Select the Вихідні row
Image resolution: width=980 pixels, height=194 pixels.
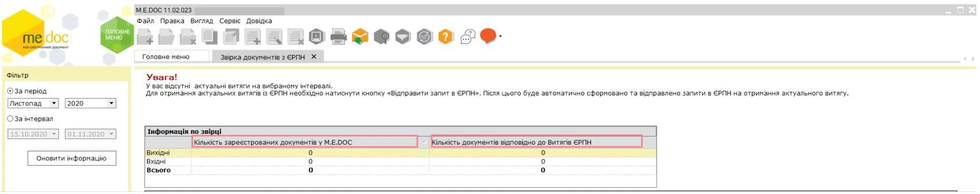(x=401, y=153)
